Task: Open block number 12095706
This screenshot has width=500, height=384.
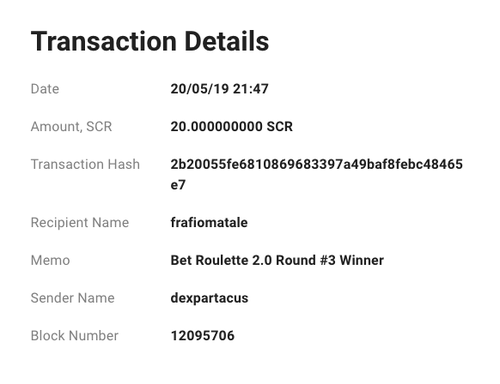Action: (x=203, y=335)
